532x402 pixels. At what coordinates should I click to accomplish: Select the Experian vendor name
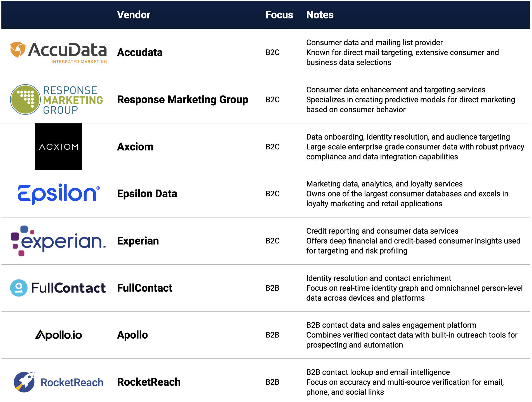click(x=138, y=241)
